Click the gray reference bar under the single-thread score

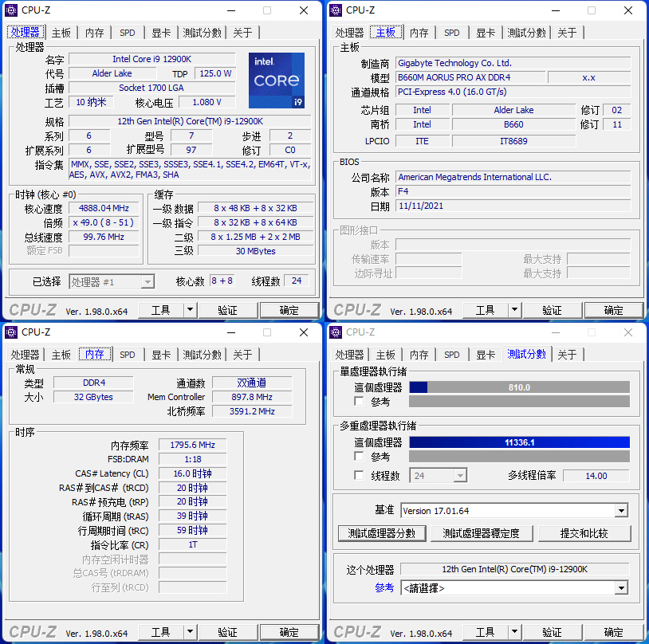coord(520,401)
